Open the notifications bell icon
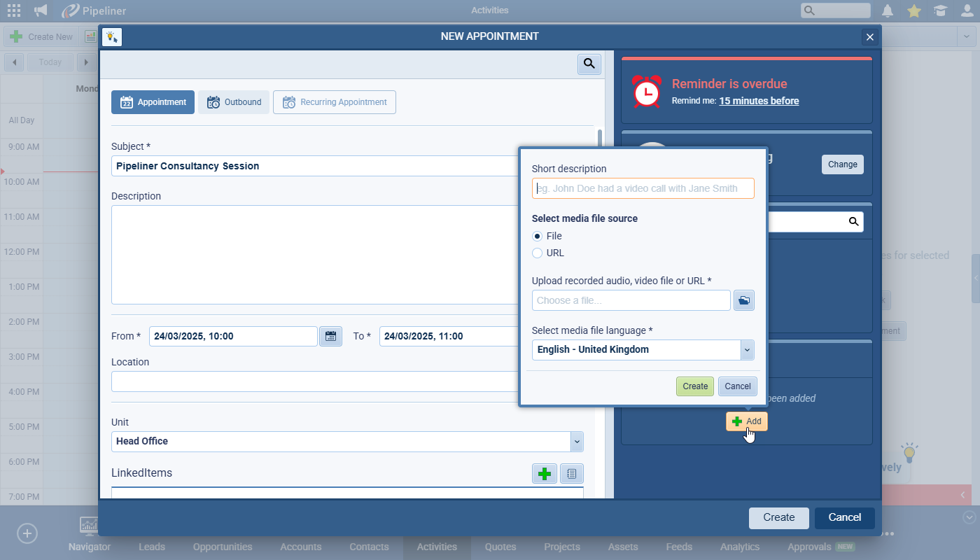 tap(888, 10)
